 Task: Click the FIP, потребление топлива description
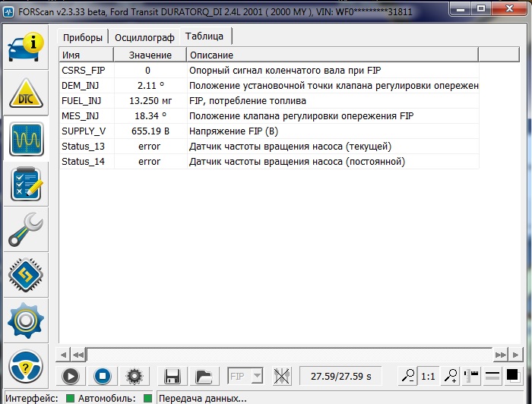[x=248, y=101]
